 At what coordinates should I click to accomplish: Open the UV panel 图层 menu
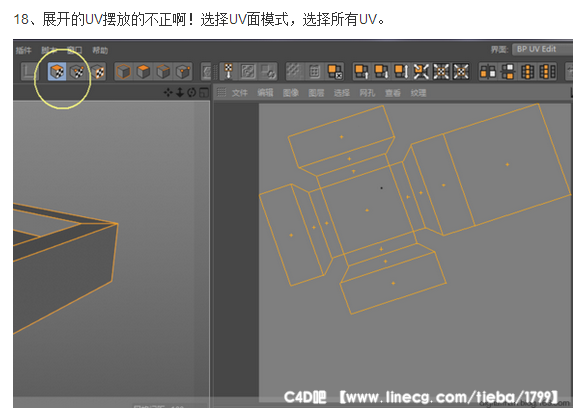316,93
